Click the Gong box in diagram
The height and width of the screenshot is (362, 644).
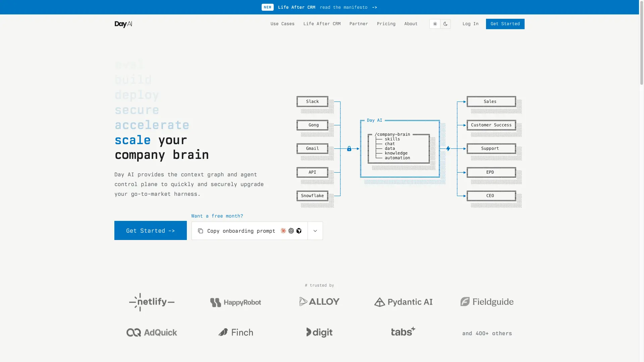point(312,125)
